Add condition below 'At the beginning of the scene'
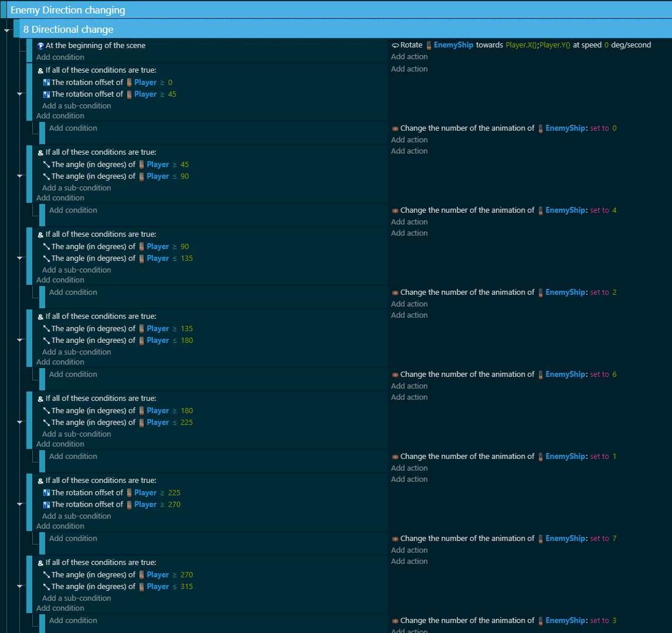672x633 pixels. 60,57
